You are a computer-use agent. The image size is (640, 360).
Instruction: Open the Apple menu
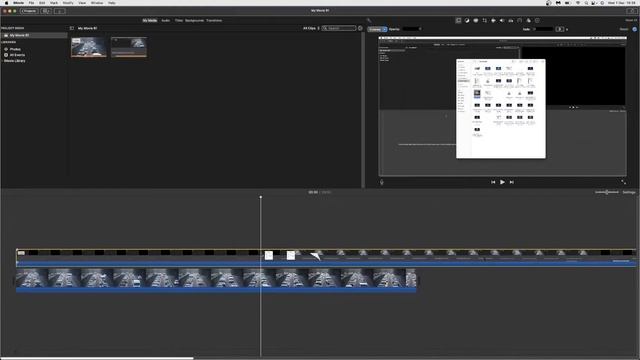click(6, 3)
